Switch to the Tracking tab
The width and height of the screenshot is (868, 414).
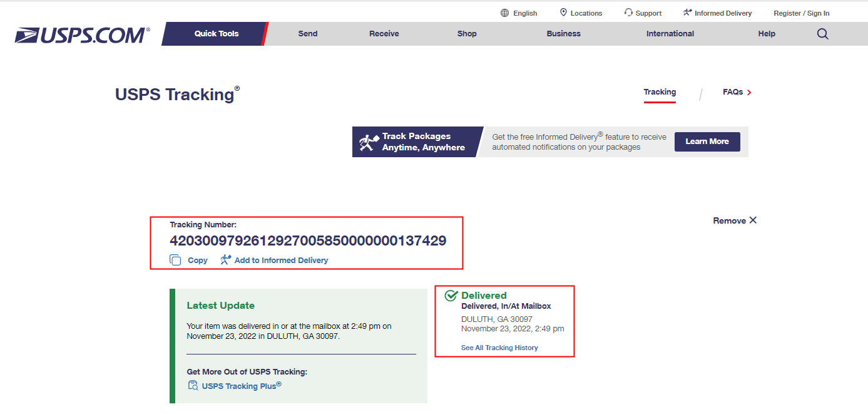(660, 92)
